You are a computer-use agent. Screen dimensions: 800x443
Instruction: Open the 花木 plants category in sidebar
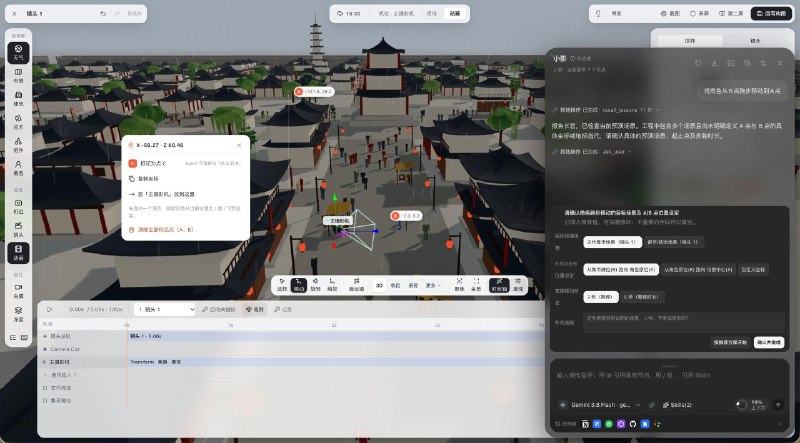click(x=18, y=121)
